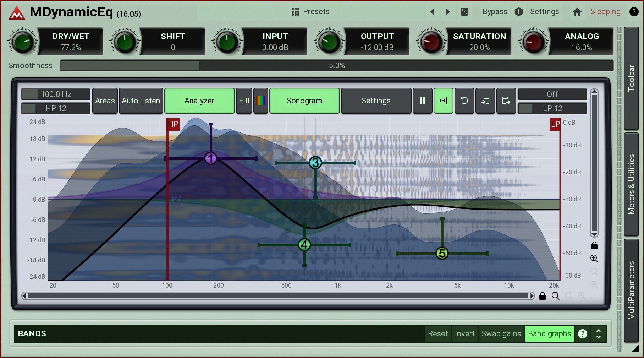Image resolution: width=644 pixels, height=358 pixels.
Task: Toggle the Areas button
Action: (105, 101)
